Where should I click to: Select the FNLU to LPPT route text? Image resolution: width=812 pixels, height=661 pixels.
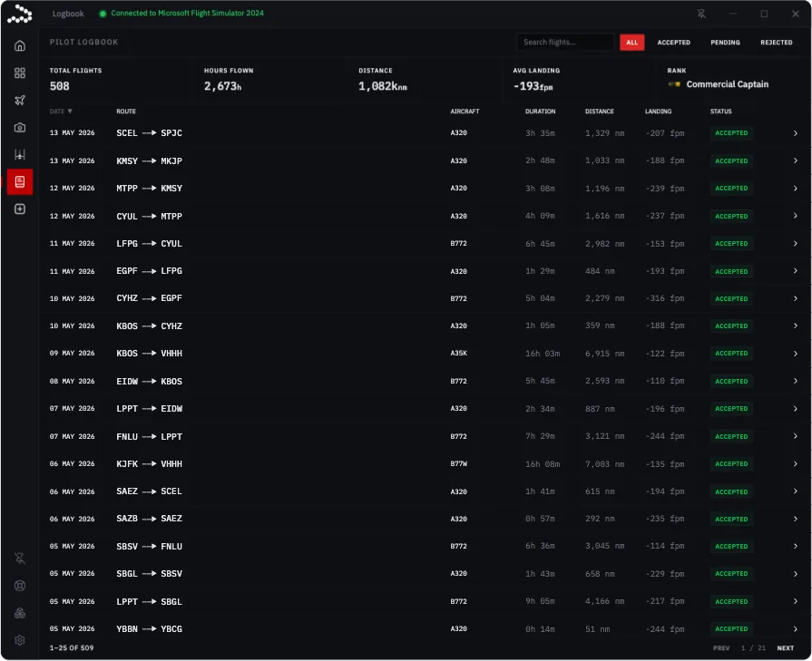pyautogui.click(x=149, y=437)
